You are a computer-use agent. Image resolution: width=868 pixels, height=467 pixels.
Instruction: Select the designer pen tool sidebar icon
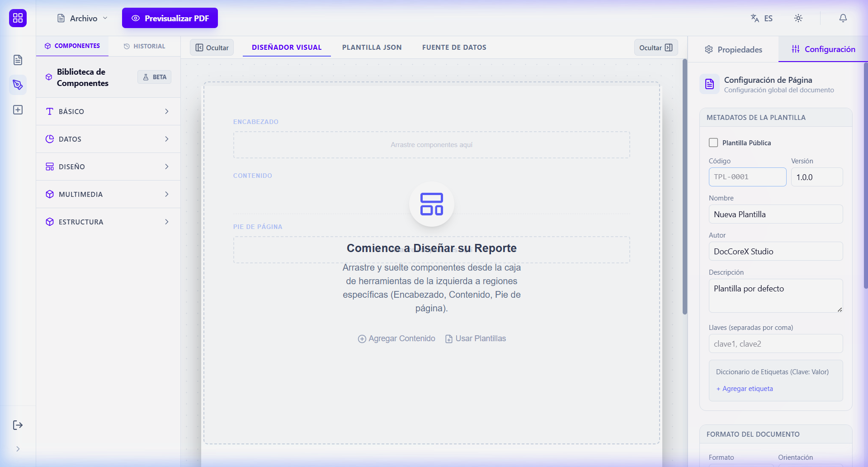(18, 85)
